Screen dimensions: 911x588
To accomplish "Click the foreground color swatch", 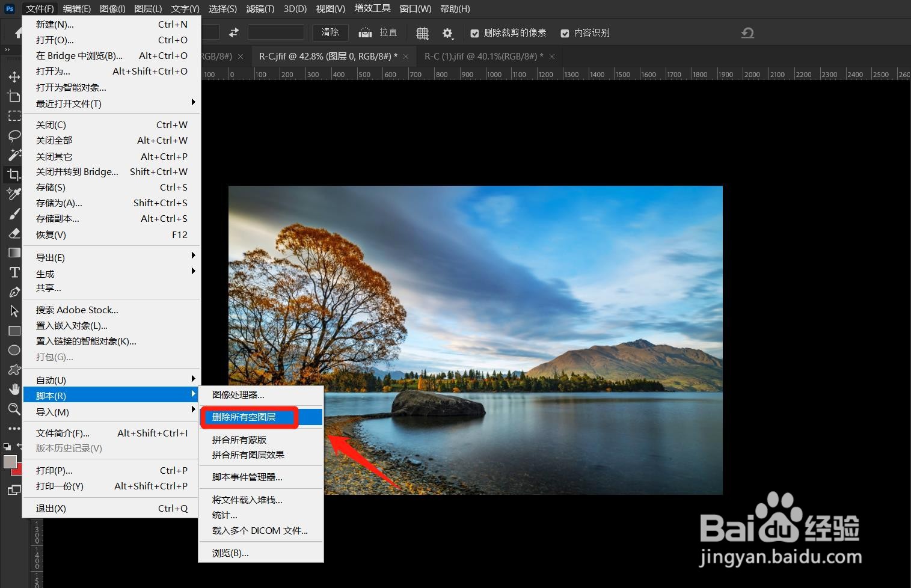I will 10,462.
